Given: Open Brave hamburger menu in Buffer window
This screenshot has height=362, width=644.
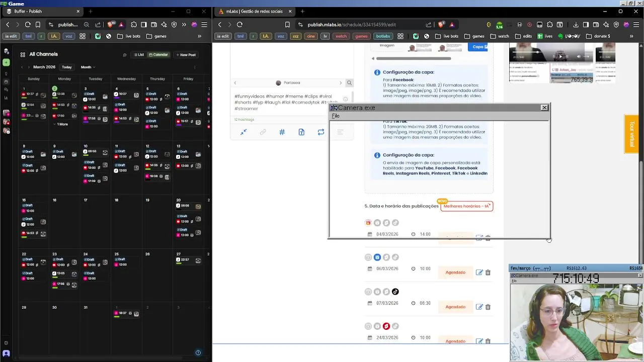Looking at the screenshot, I should click(204, 24).
